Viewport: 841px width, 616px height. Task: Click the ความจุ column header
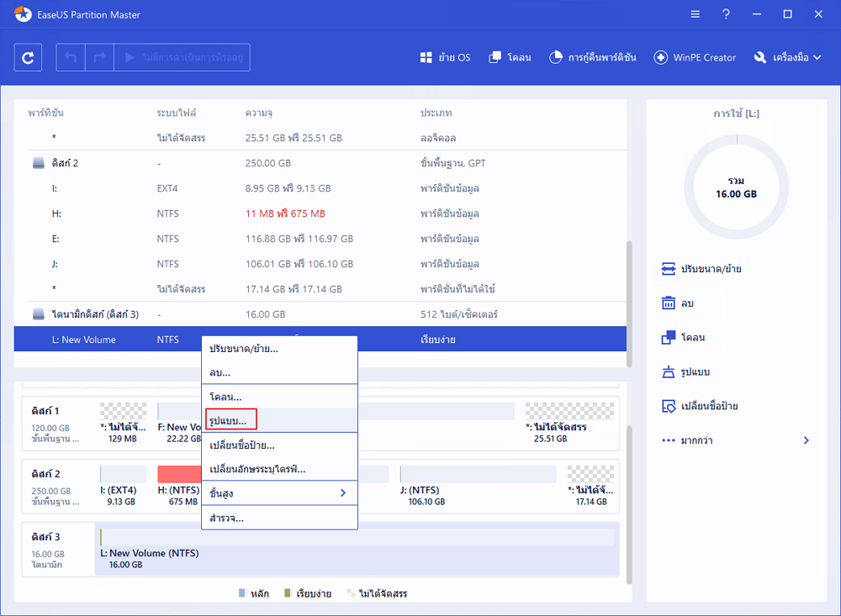pyautogui.click(x=259, y=113)
